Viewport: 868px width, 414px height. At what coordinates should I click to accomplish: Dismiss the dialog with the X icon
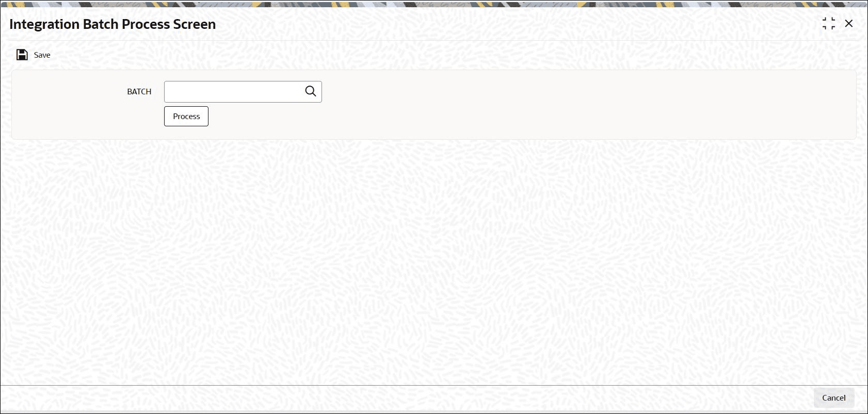click(x=849, y=24)
